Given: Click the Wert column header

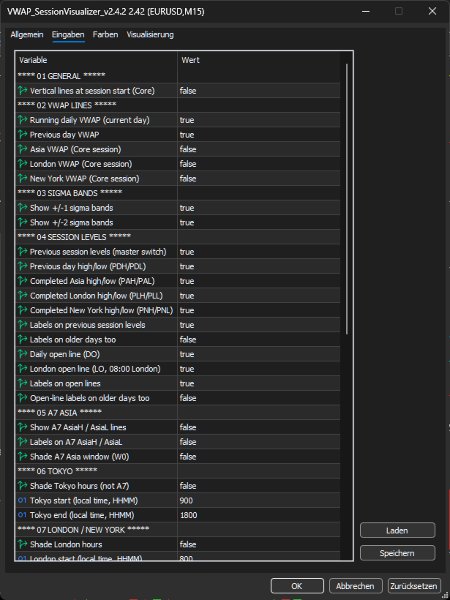Looking at the screenshot, I should (259, 60).
